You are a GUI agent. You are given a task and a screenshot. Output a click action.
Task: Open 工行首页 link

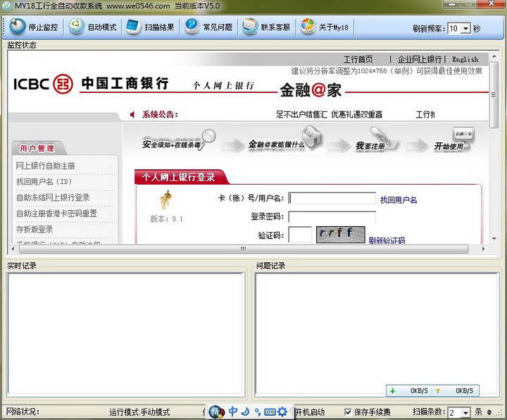(x=358, y=59)
